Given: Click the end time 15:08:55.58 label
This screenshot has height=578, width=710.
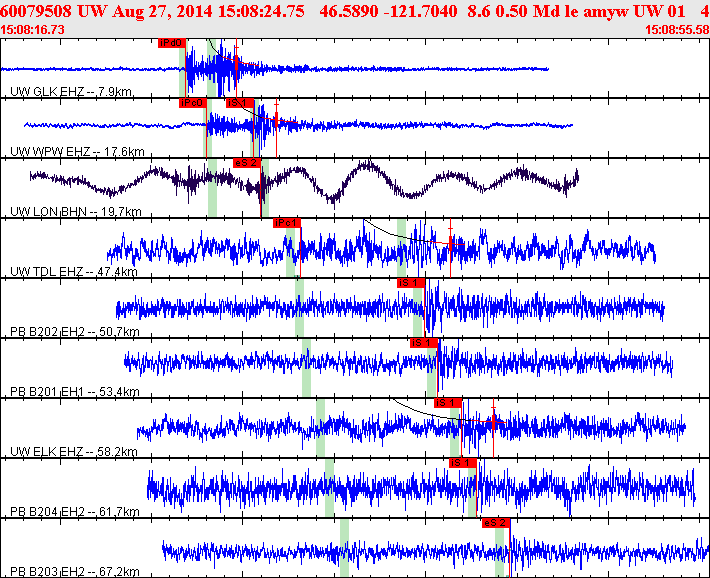Looking at the screenshot, I should tap(677, 30).
